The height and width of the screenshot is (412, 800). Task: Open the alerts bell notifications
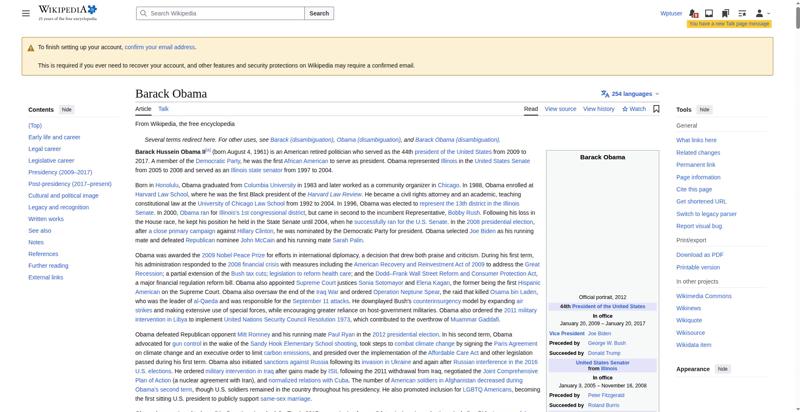pos(693,13)
